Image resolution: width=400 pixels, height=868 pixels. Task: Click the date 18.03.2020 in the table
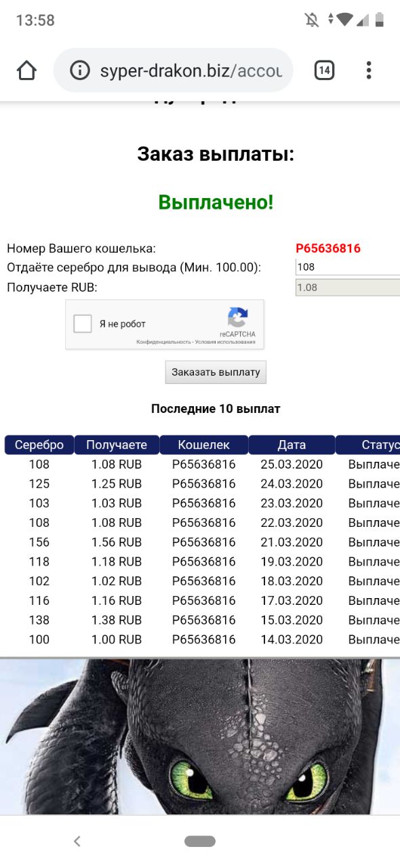292,581
